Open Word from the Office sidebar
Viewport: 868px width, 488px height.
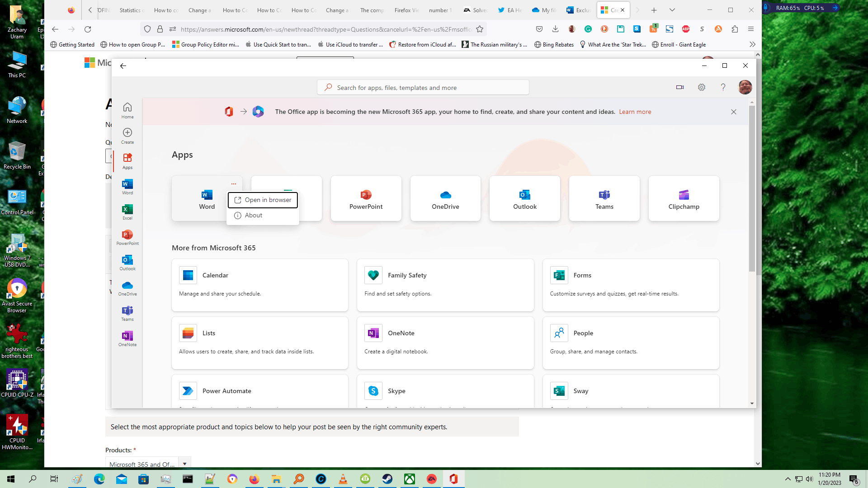(127, 186)
